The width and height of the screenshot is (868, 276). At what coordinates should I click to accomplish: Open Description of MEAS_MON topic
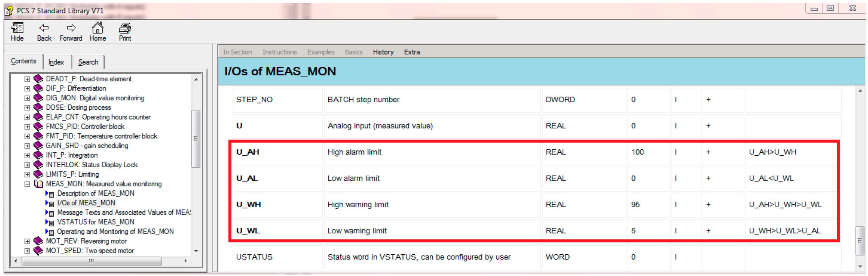tap(95, 193)
